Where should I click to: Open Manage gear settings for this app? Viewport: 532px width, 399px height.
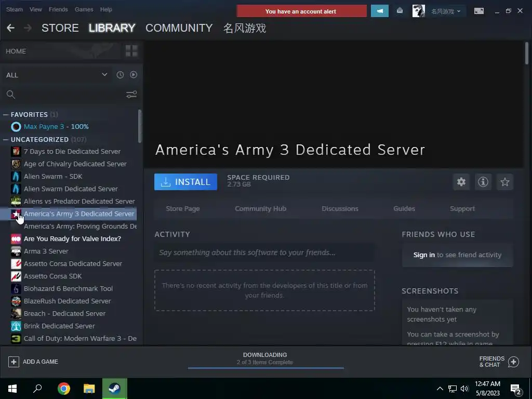[461, 182]
